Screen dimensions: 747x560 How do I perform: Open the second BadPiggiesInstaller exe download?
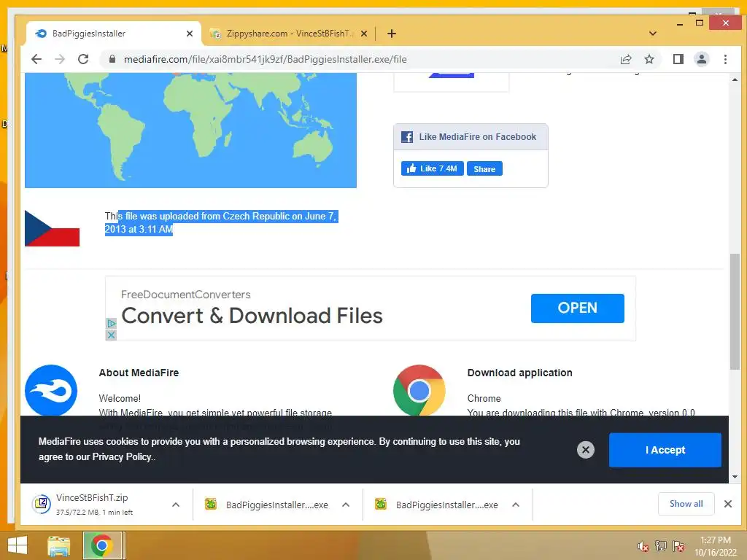point(437,505)
